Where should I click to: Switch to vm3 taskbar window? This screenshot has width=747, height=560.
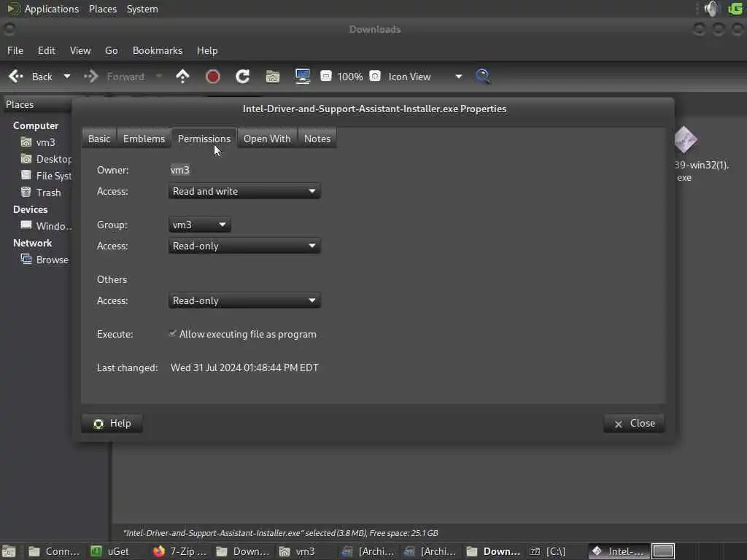[x=298, y=551]
